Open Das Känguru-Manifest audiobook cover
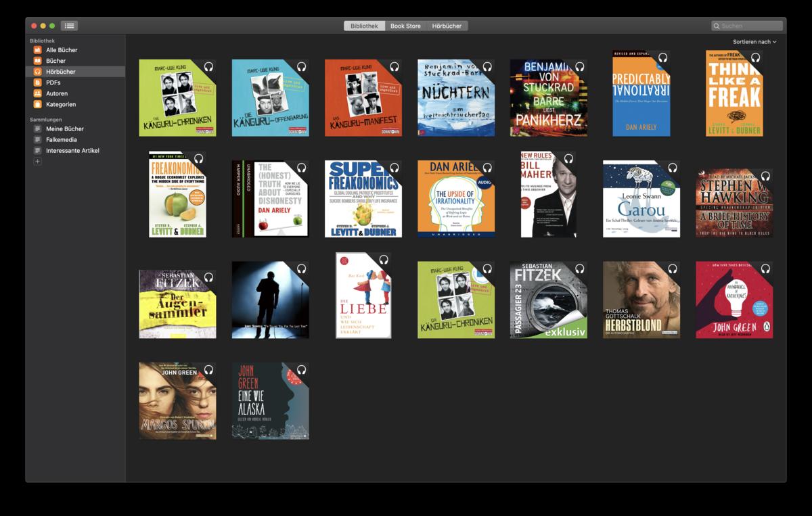This screenshot has width=812, height=516. pyautogui.click(x=363, y=97)
